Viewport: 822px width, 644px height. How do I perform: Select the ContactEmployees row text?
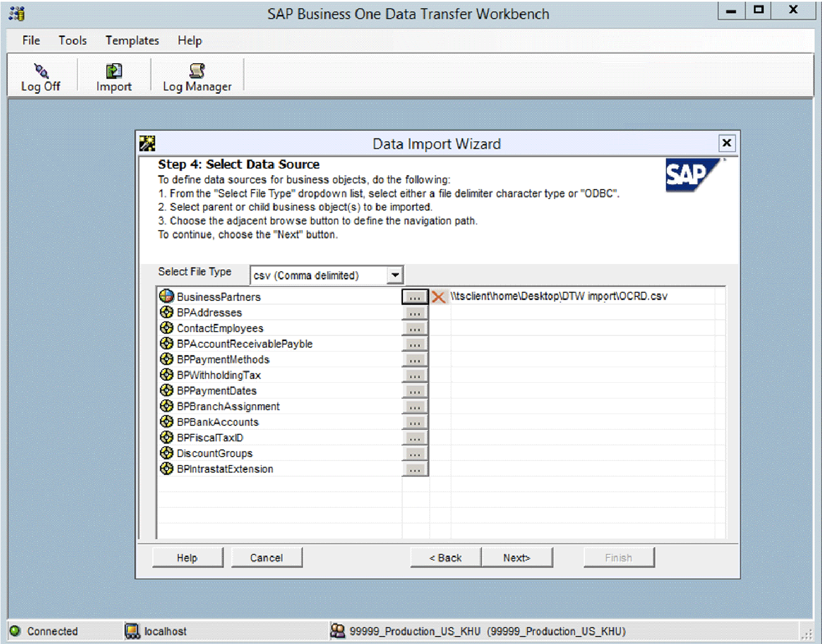220,328
